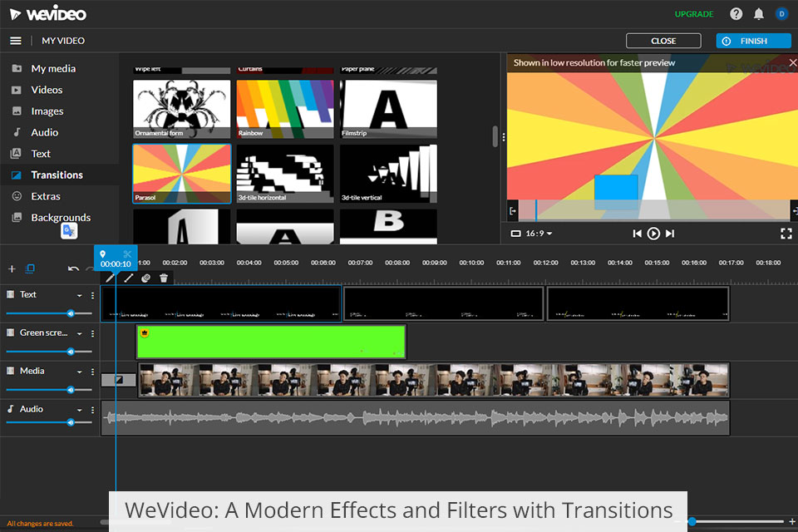Click the 00:10:00 mark on the ruler
798x532 pixels.
click(x=471, y=263)
